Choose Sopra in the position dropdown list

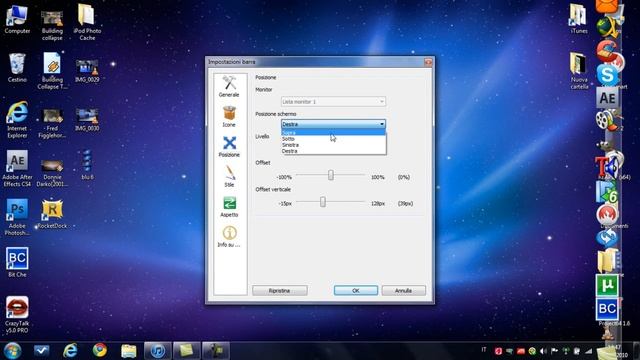point(333,133)
